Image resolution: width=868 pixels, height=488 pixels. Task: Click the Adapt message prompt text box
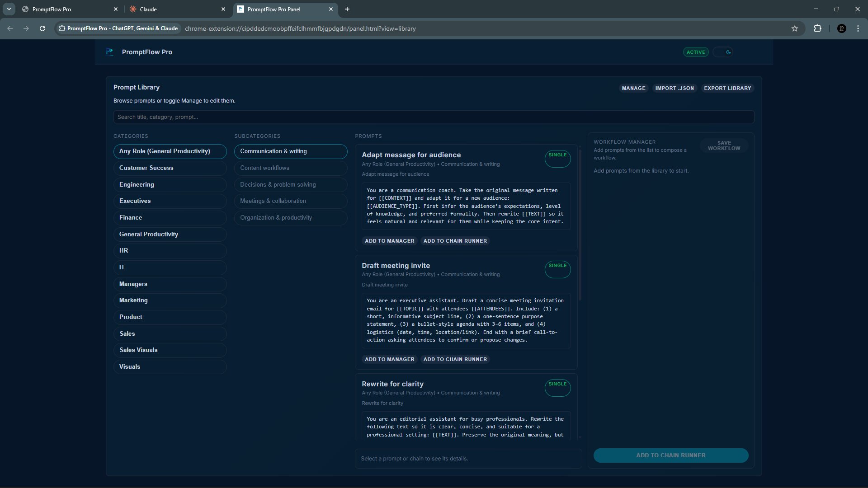[466, 206]
